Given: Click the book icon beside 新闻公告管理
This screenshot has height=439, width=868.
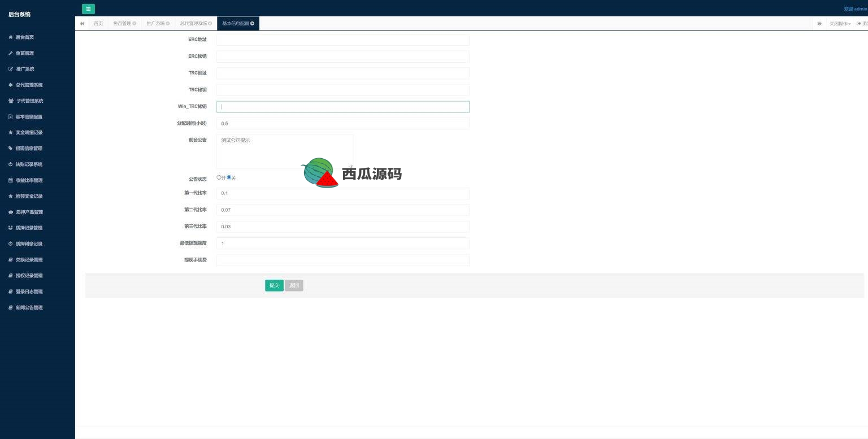Looking at the screenshot, I should [x=11, y=307].
